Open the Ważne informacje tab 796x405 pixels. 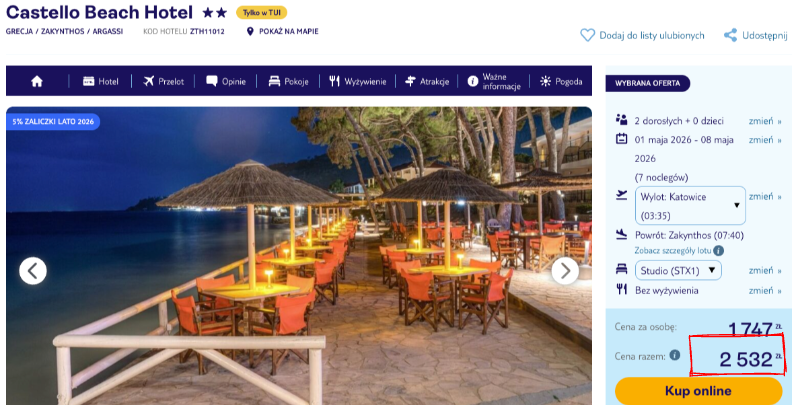(494, 81)
